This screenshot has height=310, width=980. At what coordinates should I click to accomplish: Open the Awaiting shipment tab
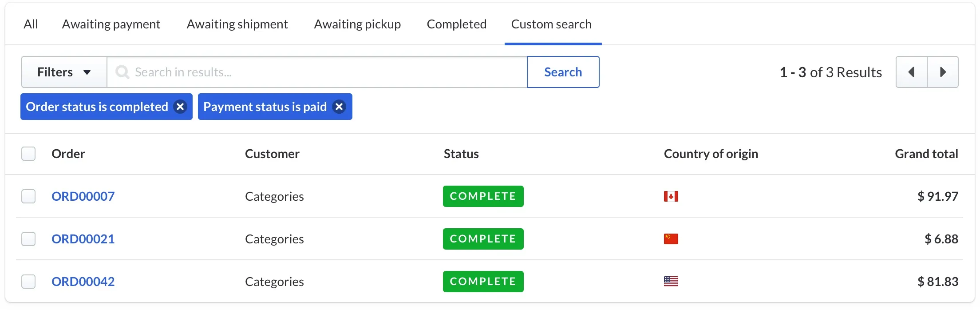(237, 24)
